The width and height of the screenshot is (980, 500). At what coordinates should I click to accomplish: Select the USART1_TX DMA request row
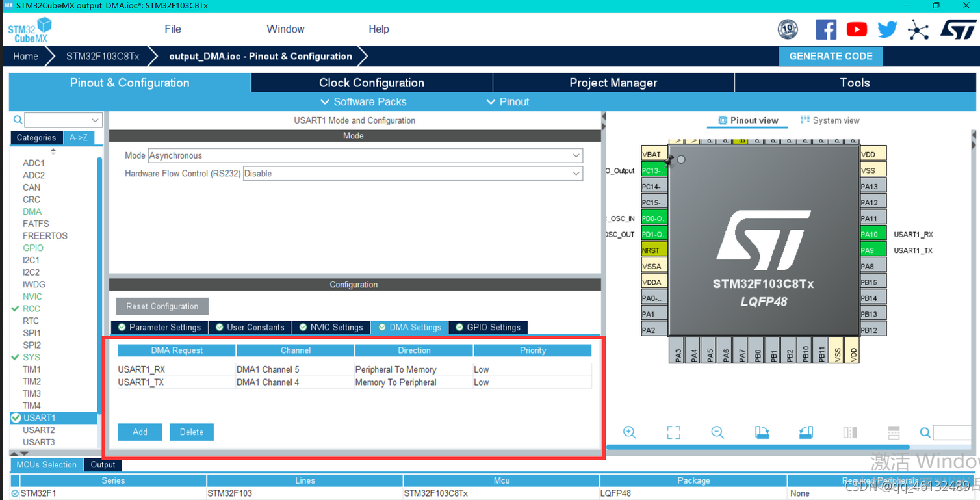(354, 382)
